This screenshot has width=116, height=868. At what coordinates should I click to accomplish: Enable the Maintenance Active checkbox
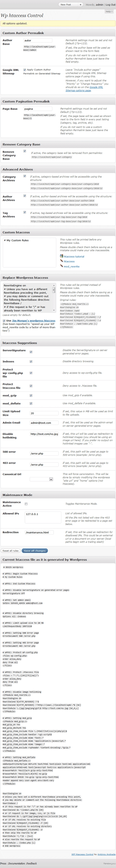click(26, 504)
